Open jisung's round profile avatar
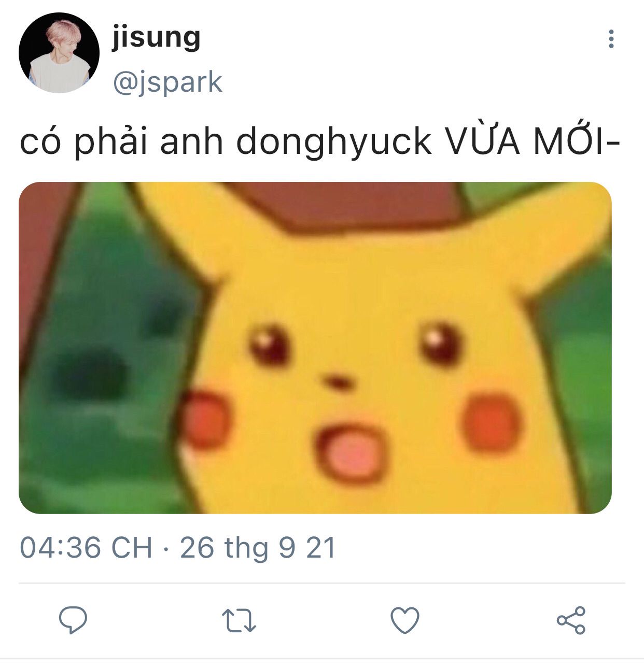 click(59, 53)
